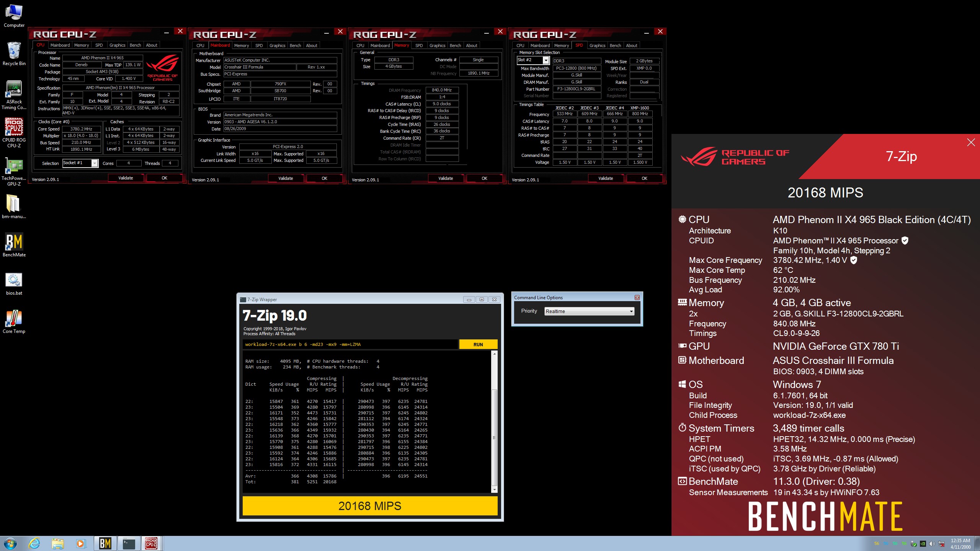Open the Recycle Bin desktop icon
Screen dimensions: 980x551
(x=14, y=54)
